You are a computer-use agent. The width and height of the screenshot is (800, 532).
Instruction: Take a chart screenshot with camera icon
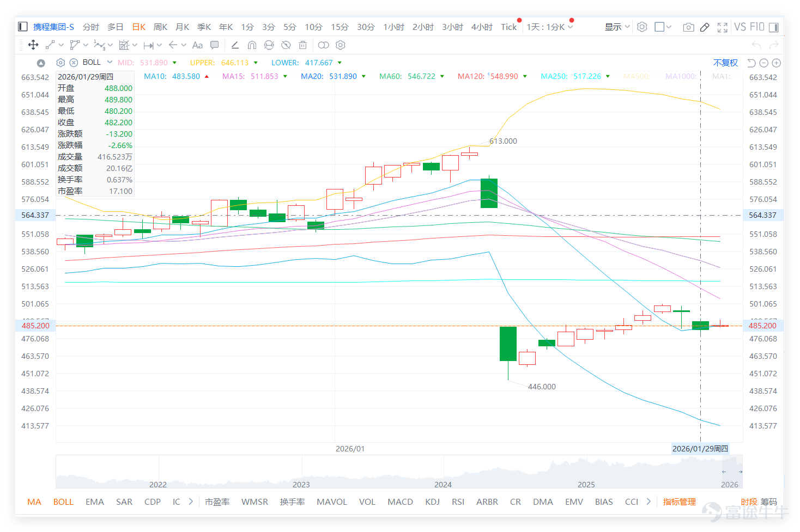(688, 27)
